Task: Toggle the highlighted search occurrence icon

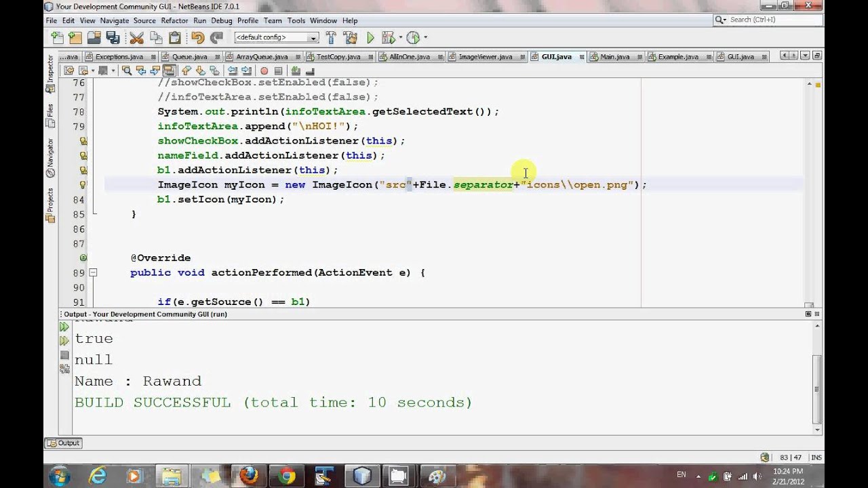Action: coord(170,70)
